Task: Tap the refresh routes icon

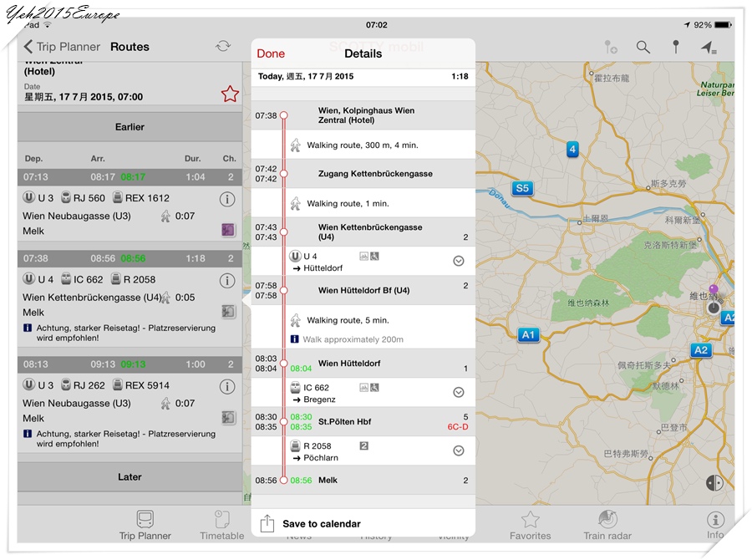Action: (223, 46)
